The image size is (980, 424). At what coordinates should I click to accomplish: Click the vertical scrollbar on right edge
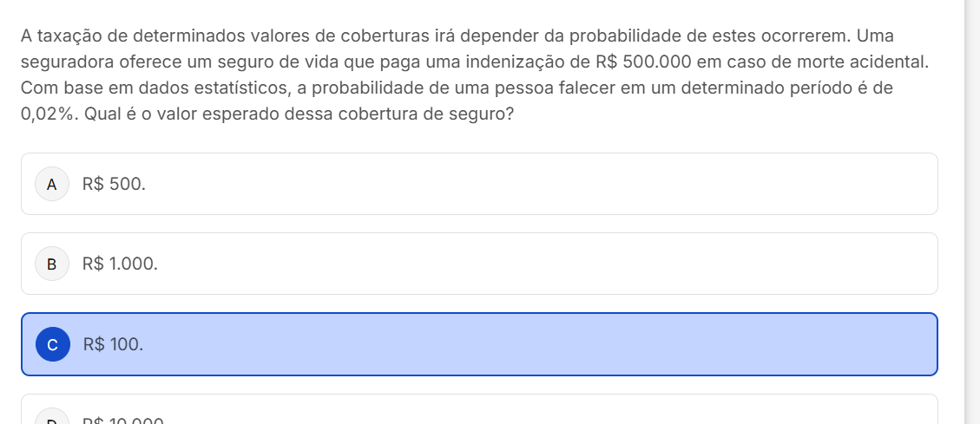tap(972, 208)
